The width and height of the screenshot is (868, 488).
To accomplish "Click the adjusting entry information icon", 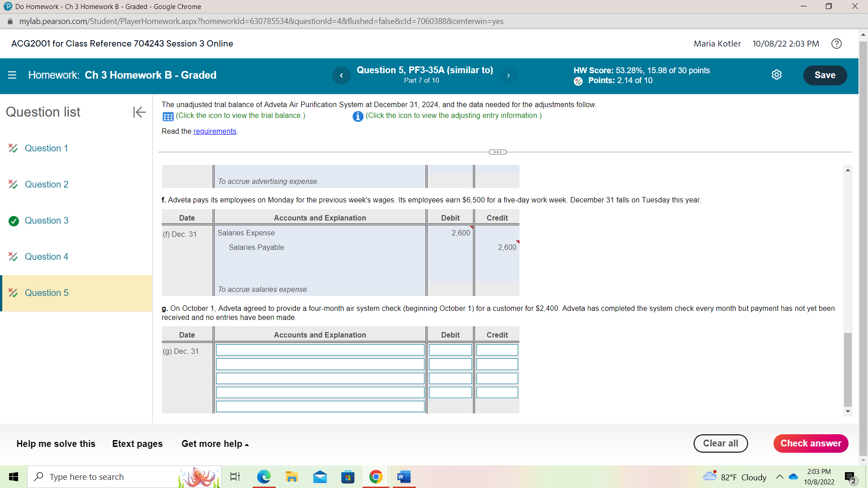I will pos(358,116).
